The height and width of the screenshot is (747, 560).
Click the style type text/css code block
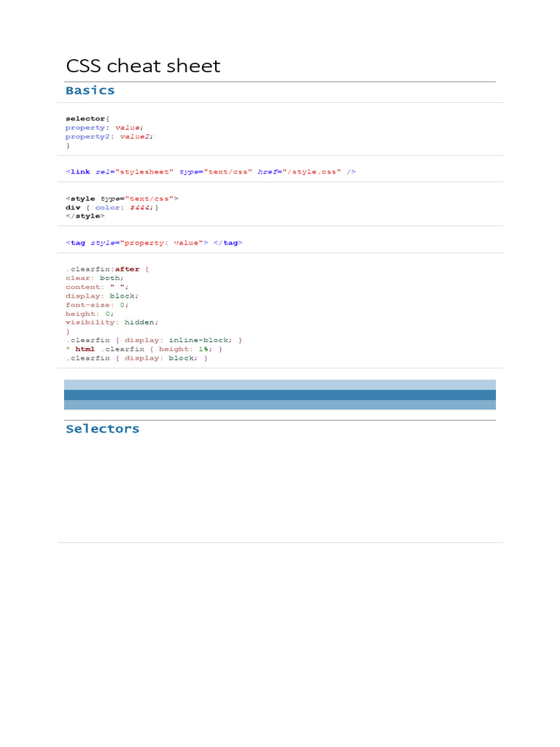[122, 207]
